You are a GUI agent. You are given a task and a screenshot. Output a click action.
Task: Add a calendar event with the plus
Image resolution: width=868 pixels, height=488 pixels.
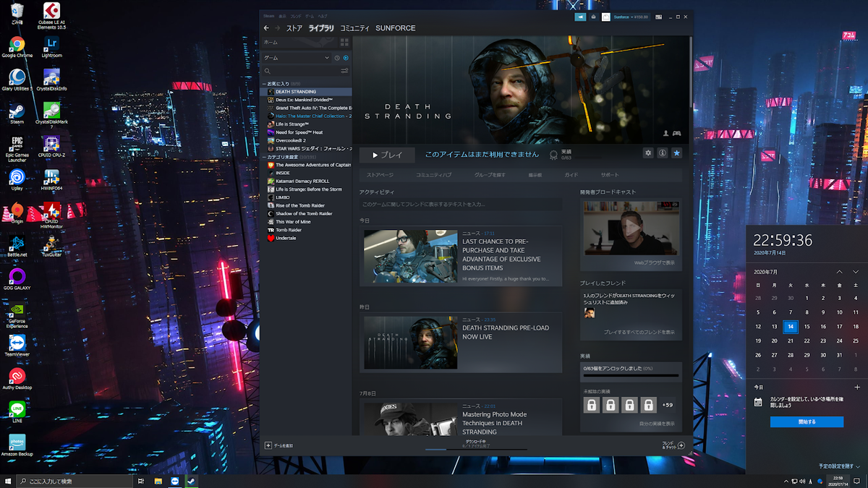point(857,388)
